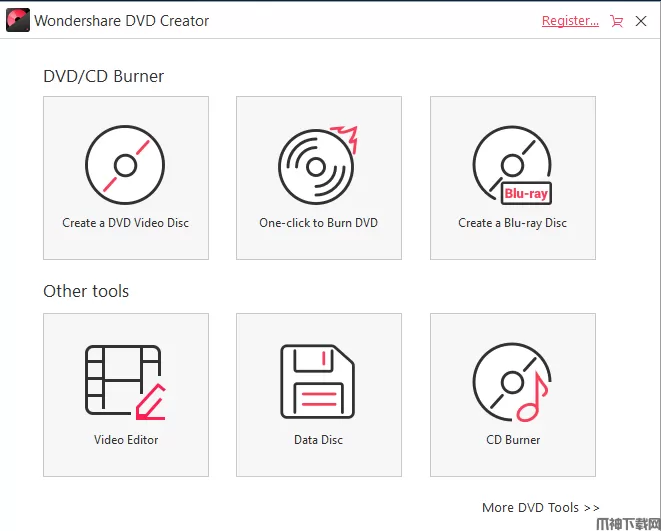The width and height of the screenshot is (661, 531).
Task: Open the CD Burner tool
Action: click(x=513, y=395)
